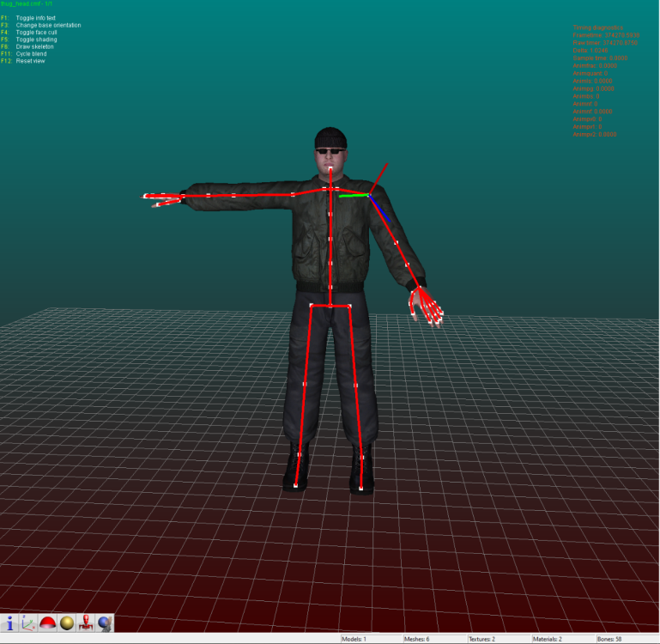
Task: Click the red dome toolbar icon
Action: [48, 623]
